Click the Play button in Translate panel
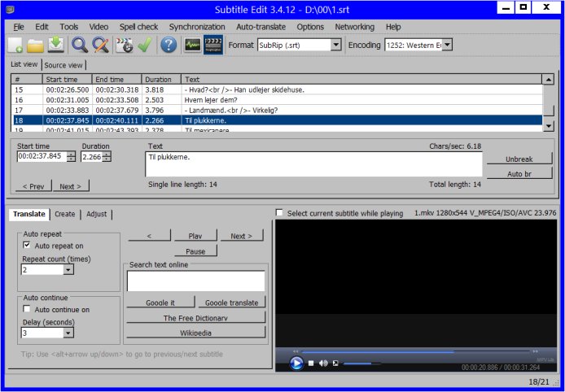The image size is (565, 392). (195, 236)
